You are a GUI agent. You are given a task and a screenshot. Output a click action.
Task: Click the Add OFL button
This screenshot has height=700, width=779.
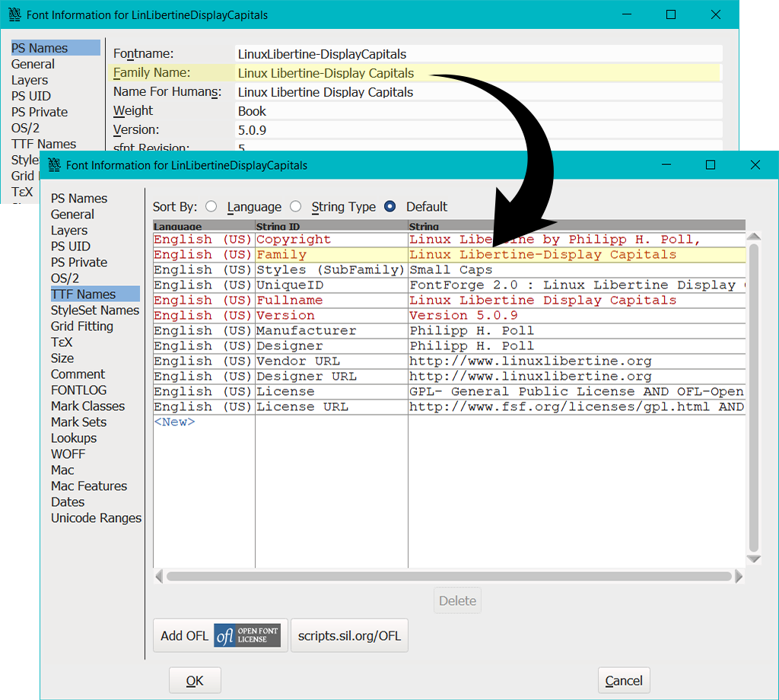pyautogui.click(x=221, y=635)
